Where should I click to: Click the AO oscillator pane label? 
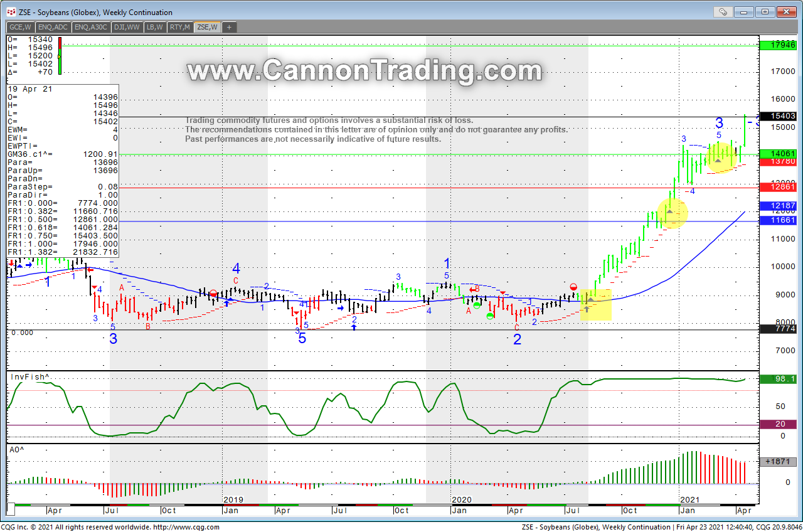coord(17,450)
